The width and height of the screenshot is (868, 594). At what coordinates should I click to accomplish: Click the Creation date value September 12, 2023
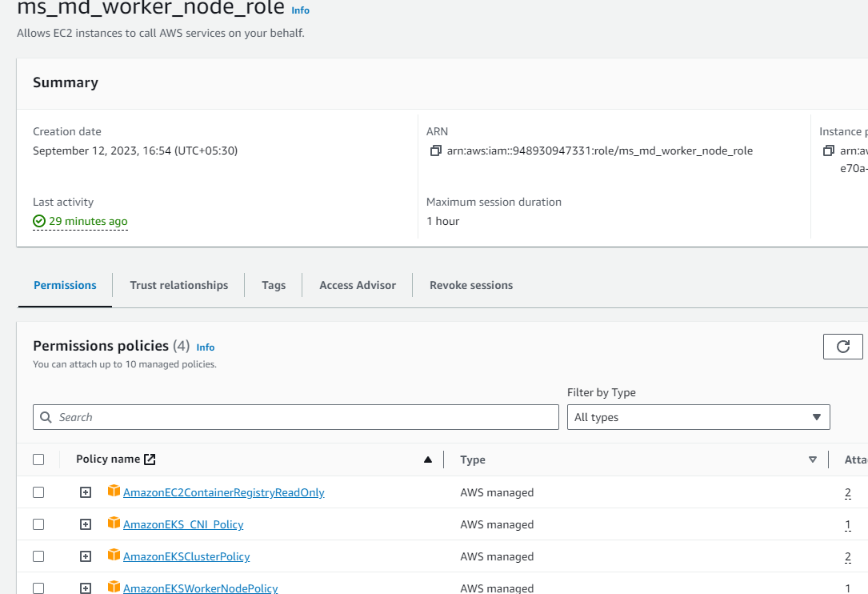click(135, 151)
